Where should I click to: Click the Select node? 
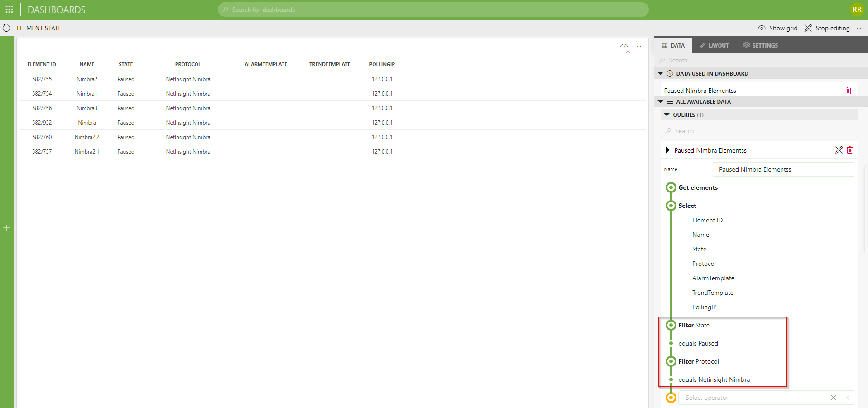point(687,206)
